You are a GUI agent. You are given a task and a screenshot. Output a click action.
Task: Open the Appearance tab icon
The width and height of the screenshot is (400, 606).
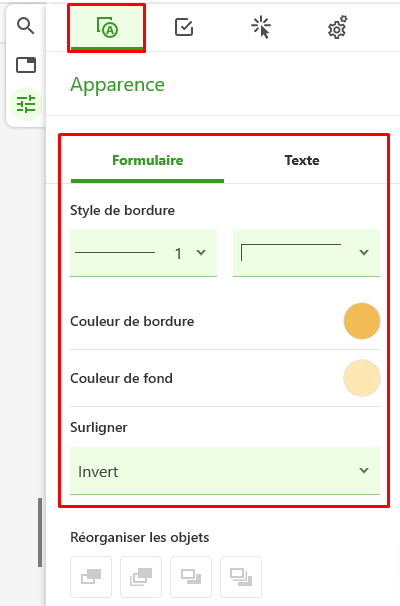point(107,28)
